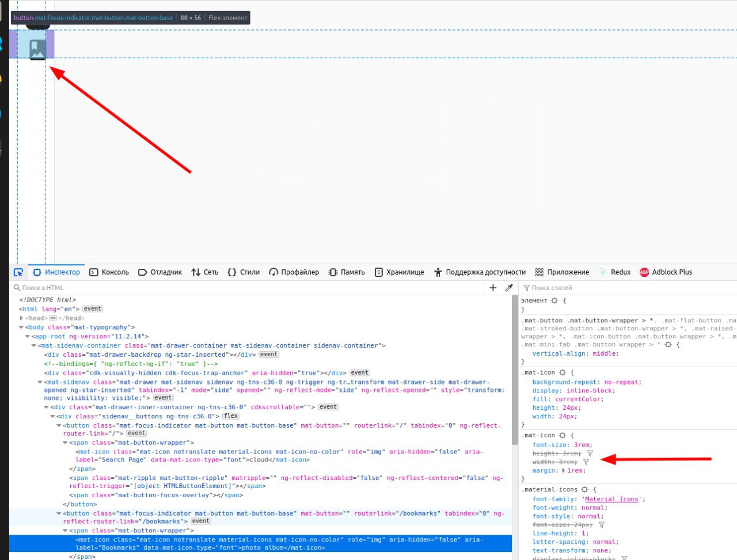The height and width of the screenshot is (560, 737).
Task: Select the DOCTYPE html line
Action: 47,300
